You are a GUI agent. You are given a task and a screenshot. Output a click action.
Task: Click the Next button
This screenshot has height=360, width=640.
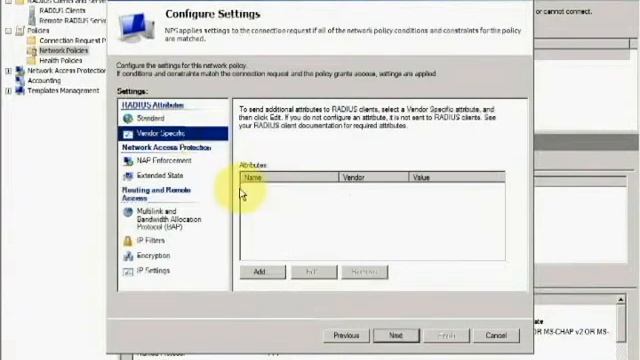[x=396, y=336]
